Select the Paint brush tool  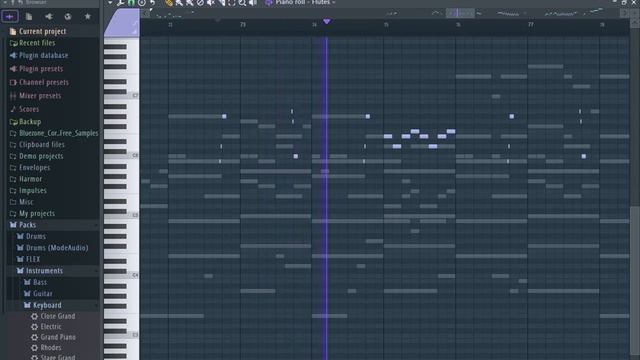179,2
